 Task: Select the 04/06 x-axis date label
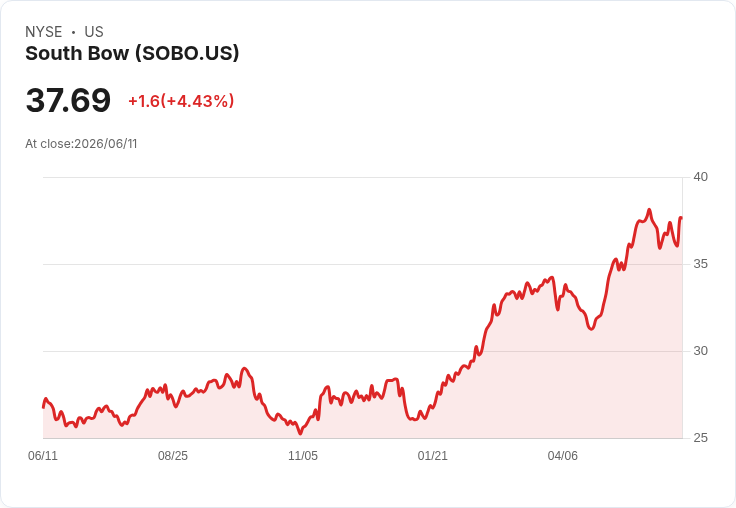pos(562,455)
